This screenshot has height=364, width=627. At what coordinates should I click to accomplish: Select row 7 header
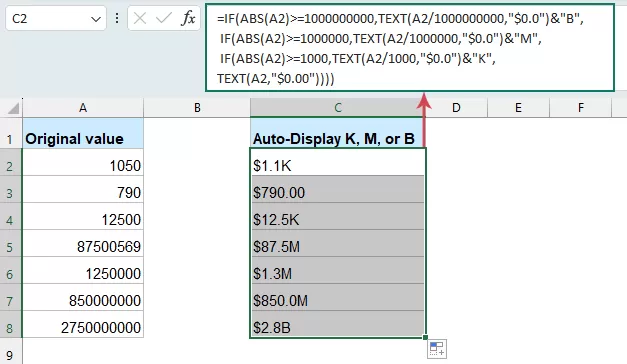(x=10, y=297)
